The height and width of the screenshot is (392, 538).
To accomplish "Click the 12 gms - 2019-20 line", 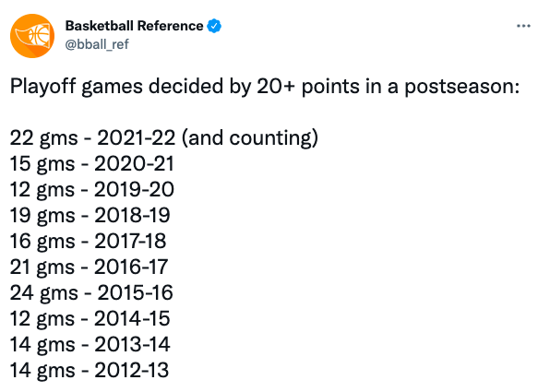I will coord(92,189).
